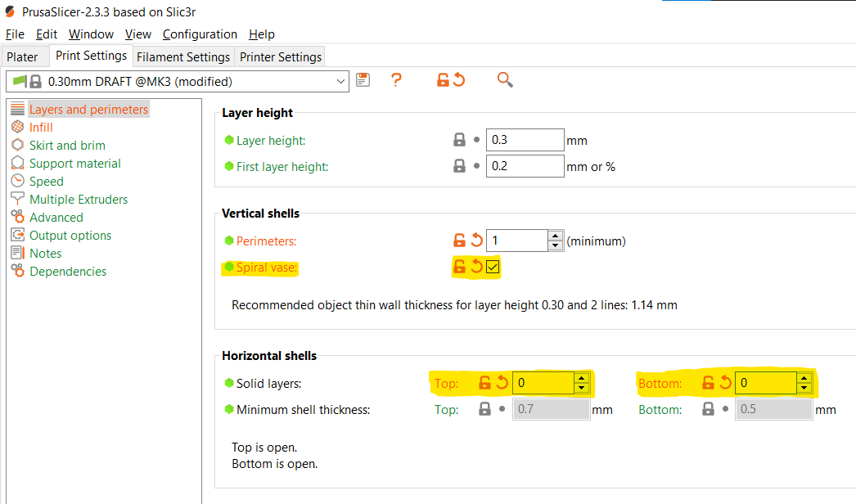The image size is (856, 504).
Task: Switch to the Printer Settings tab
Action: pyautogui.click(x=281, y=56)
